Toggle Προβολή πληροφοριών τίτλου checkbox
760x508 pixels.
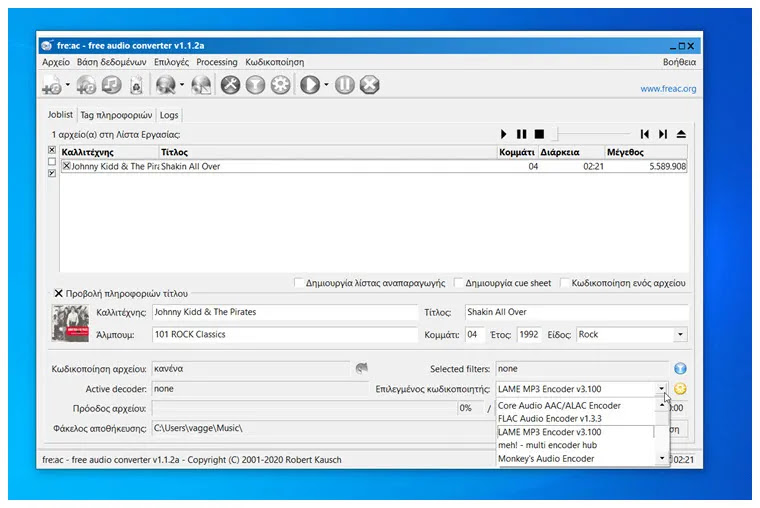coord(58,293)
